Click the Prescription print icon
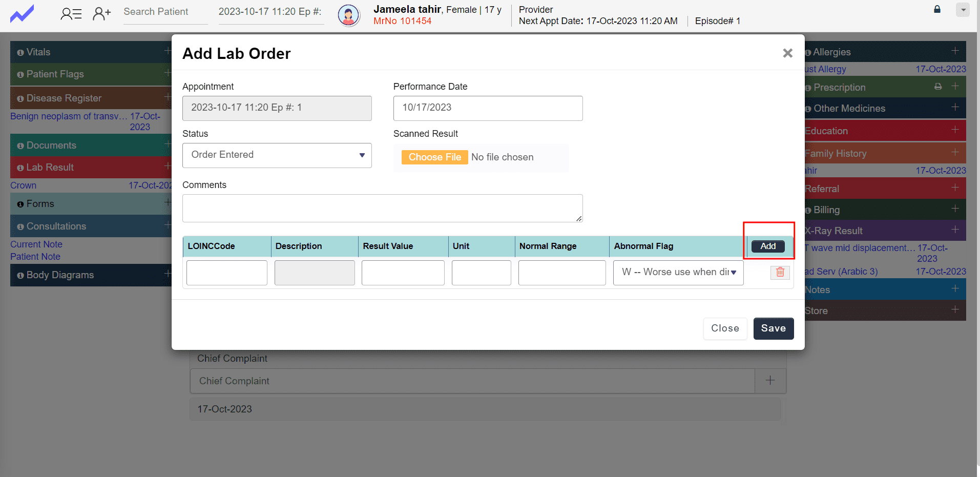The image size is (980, 477). click(x=937, y=87)
